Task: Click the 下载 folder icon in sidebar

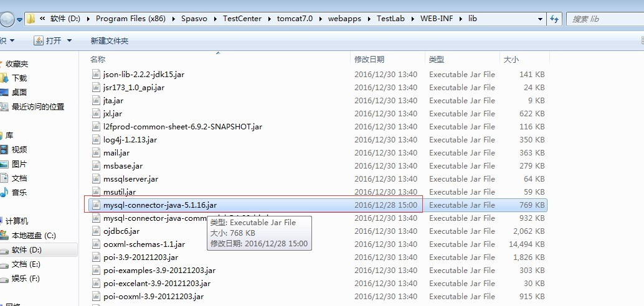Action: [4, 78]
